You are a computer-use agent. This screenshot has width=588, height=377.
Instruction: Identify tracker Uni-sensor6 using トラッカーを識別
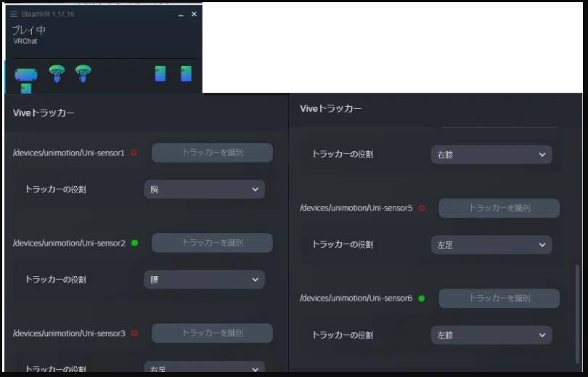point(499,299)
